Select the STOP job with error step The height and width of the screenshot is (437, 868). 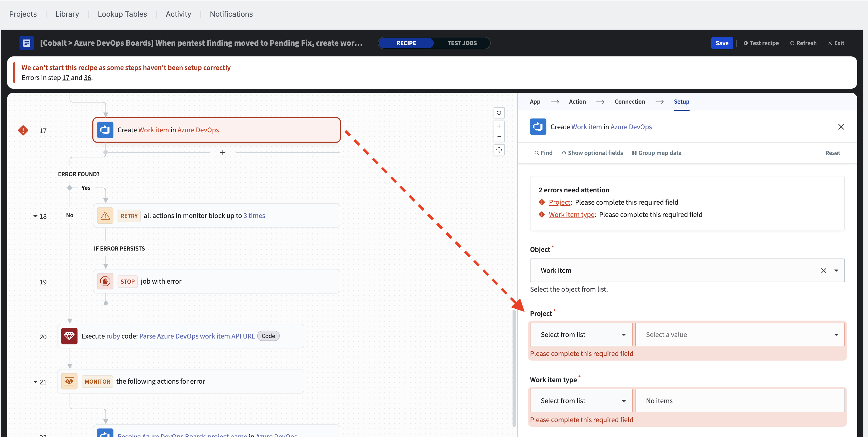[216, 281]
